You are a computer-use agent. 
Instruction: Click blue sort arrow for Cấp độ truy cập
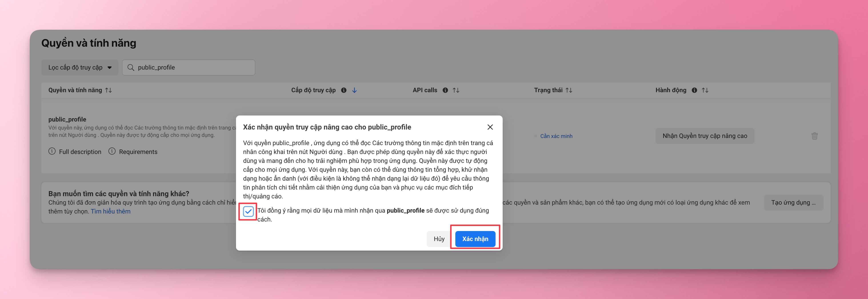pyautogui.click(x=354, y=90)
